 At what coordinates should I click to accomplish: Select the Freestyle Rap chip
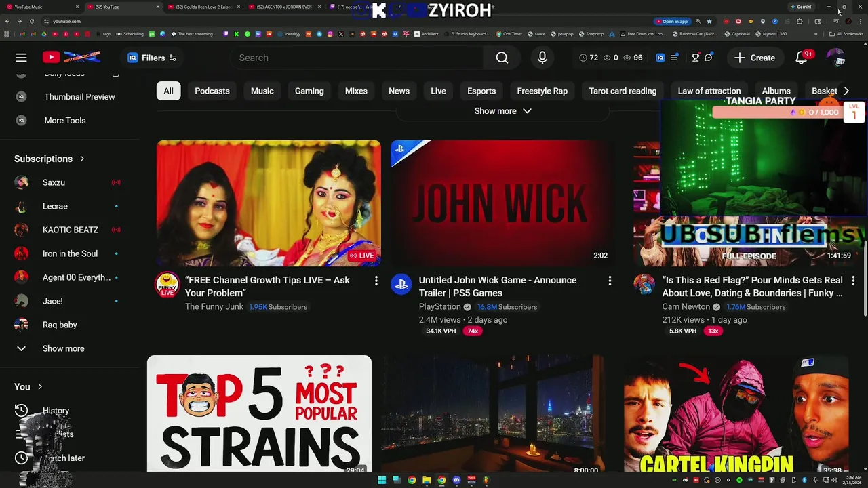click(x=542, y=91)
